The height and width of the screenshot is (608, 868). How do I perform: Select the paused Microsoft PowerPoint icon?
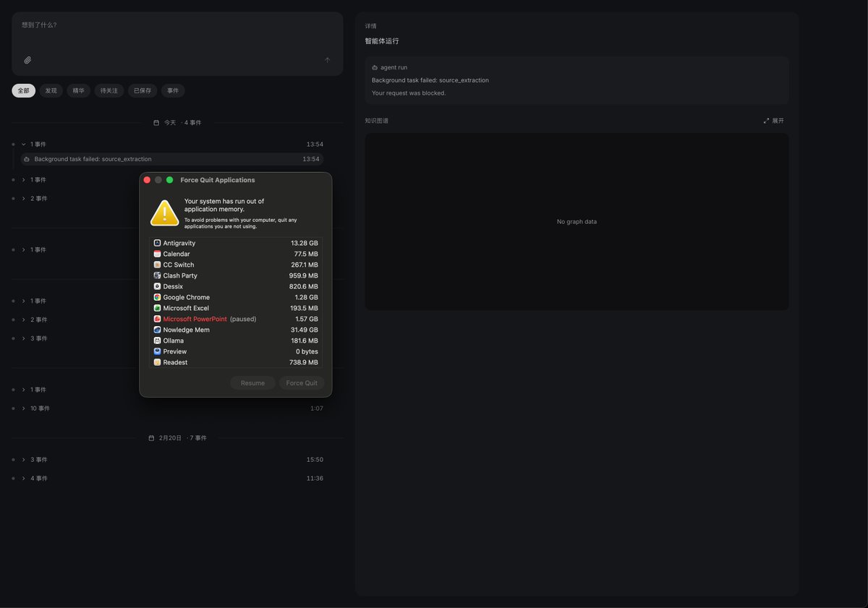[x=157, y=319]
